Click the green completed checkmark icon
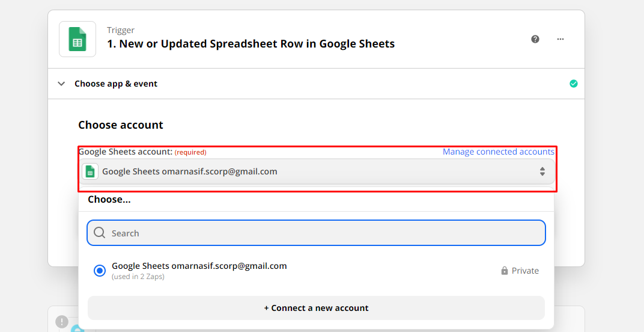Image resolution: width=644 pixels, height=332 pixels. [x=573, y=84]
